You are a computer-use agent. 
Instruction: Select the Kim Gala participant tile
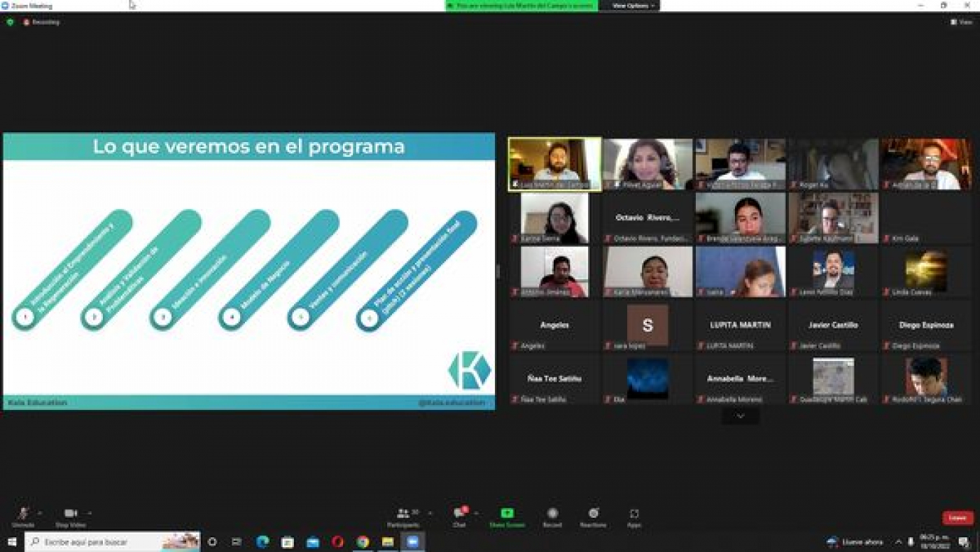[x=926, y=218]
